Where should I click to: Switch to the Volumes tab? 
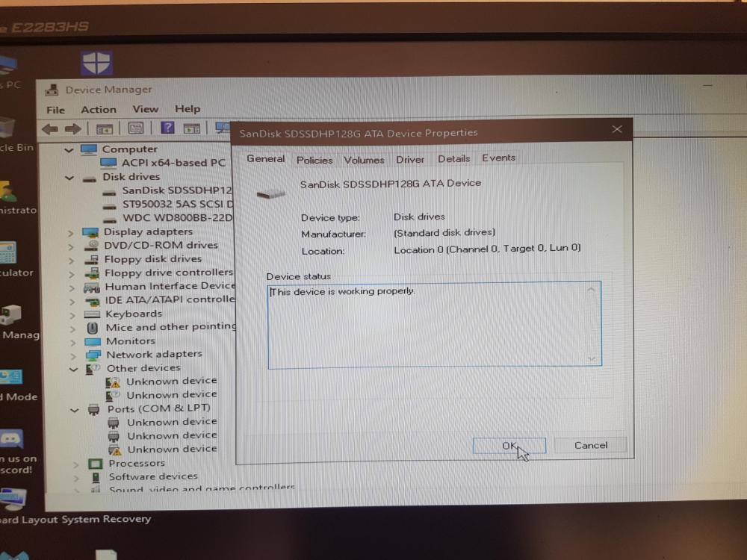(x=364, y=160)
